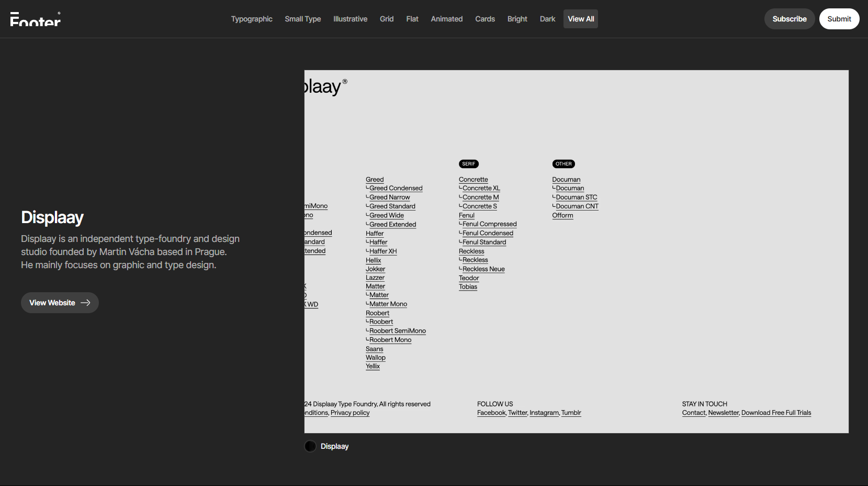The width and height of the screenshot is (868, 486).
Task: Open the Saans font link
Action: (x=375, y=349)
